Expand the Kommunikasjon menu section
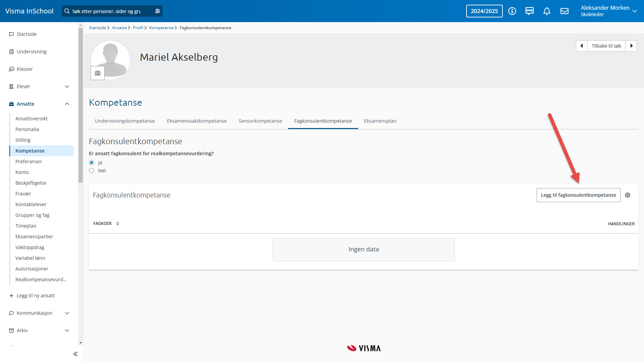This screenshot has width=644, height=362. 67,313
